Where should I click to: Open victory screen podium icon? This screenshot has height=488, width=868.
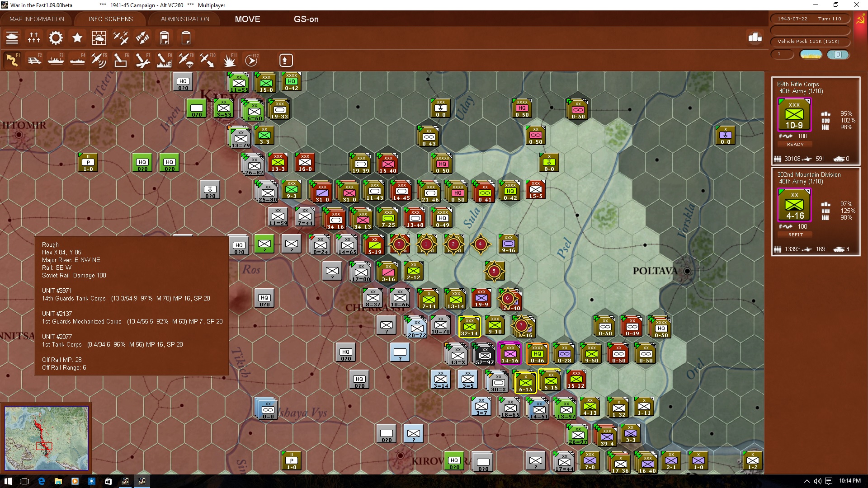pos(755,38)
